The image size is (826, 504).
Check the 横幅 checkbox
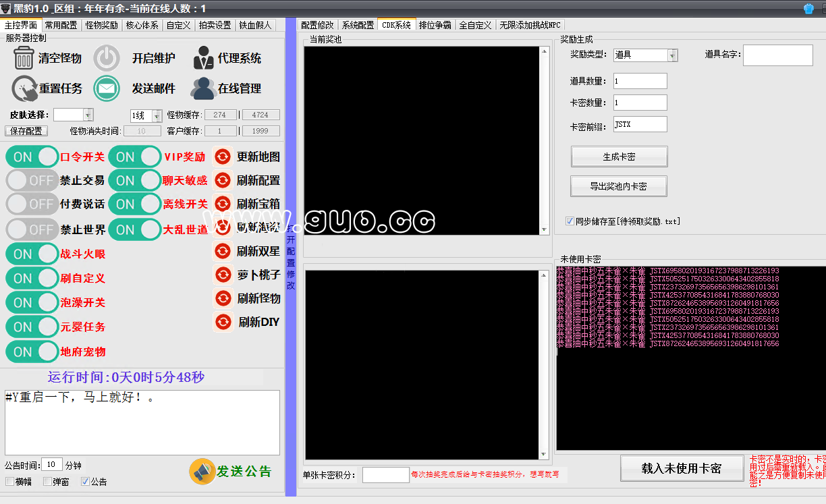click(x=9, y=482)
